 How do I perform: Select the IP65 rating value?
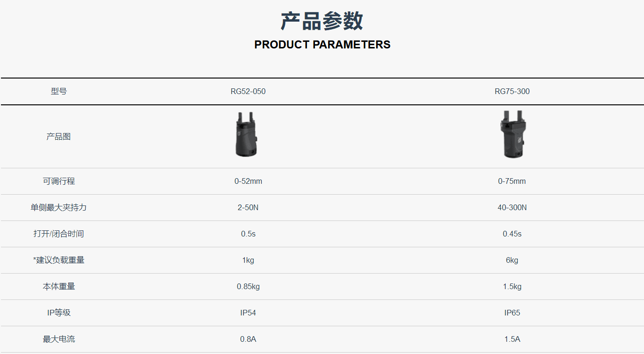tap(512, 313)
